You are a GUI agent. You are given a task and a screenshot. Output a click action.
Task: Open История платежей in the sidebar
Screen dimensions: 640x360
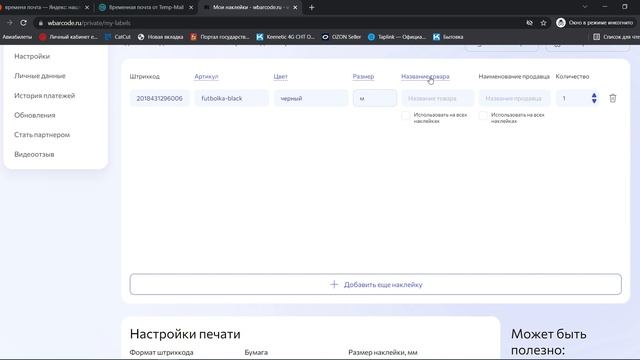[44, 96]
